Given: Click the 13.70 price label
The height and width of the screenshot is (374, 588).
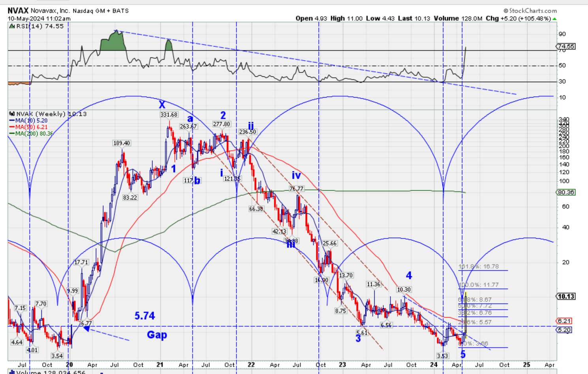Looking at the screenshot, I should (346, 275).
